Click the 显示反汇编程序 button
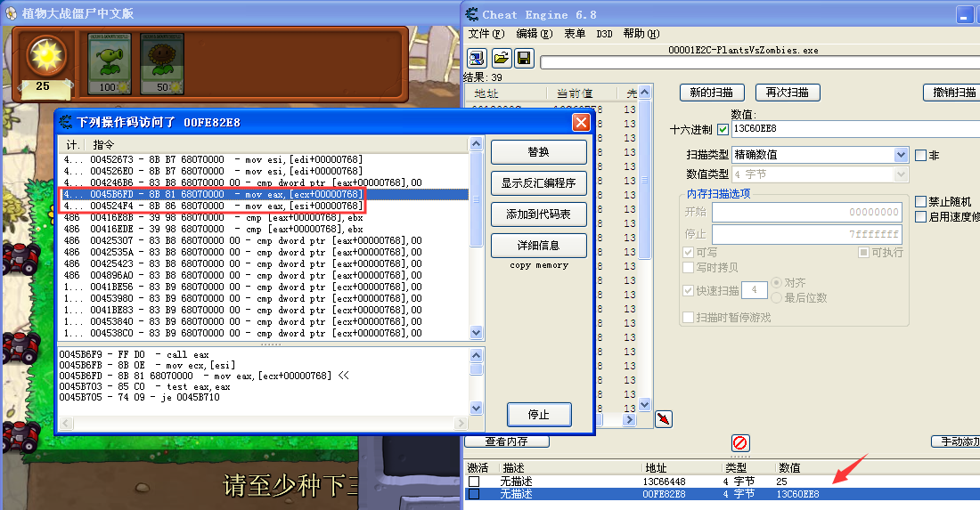 (538, 182)
